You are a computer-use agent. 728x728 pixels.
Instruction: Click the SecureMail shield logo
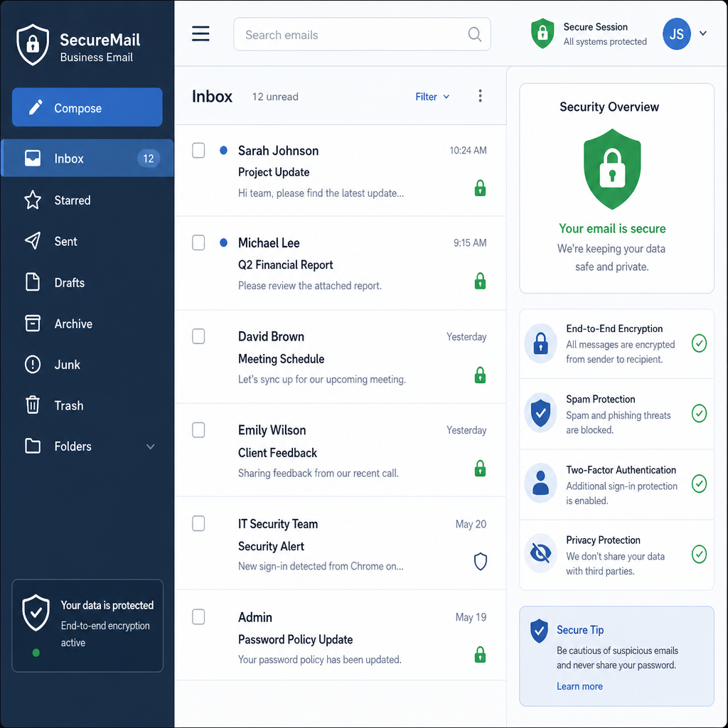pyautogui.click(x=33, y=45)
